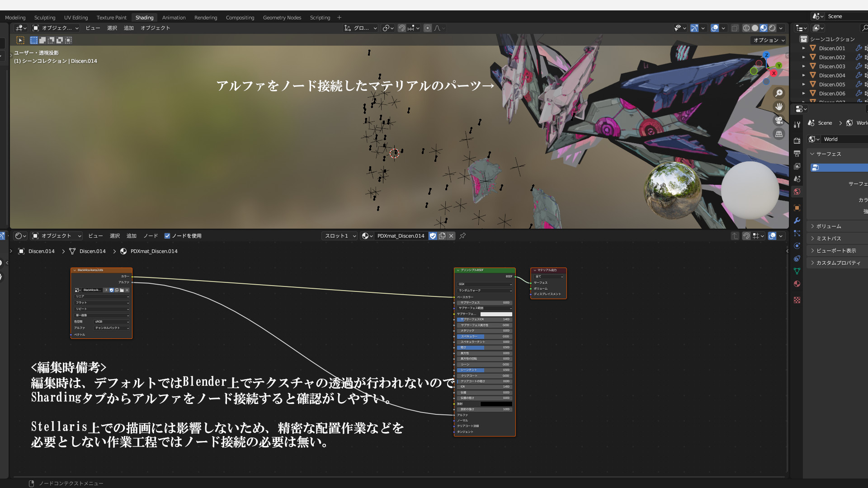Select Discen.003 in the outliner
This screenshot has height=488, width=868.
pyautogui.click(x=832, y=66)
